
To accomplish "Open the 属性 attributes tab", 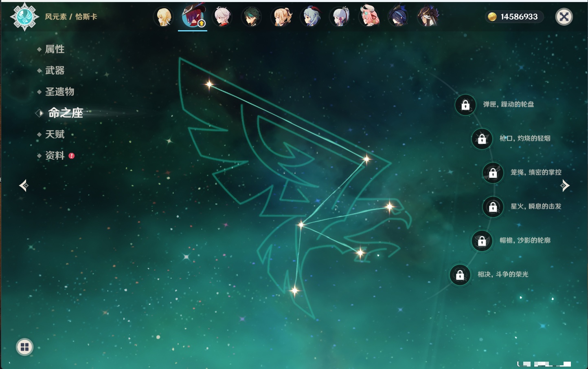I will tap(55, 49).
